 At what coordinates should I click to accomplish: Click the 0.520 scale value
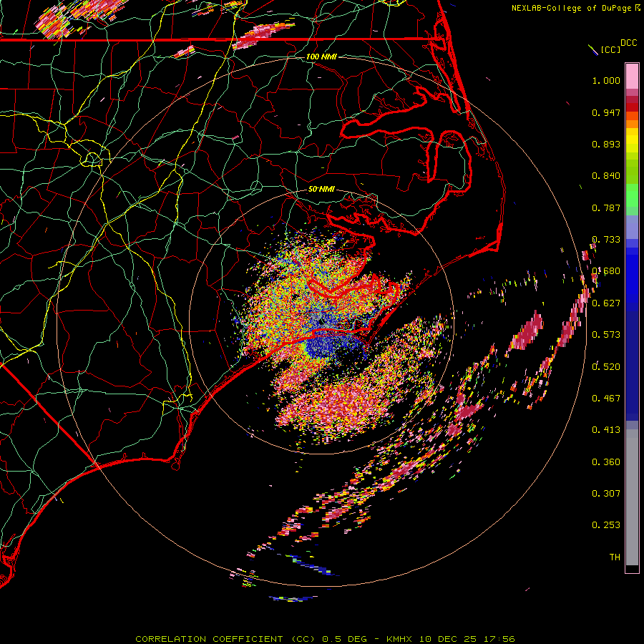pos(606,367)
